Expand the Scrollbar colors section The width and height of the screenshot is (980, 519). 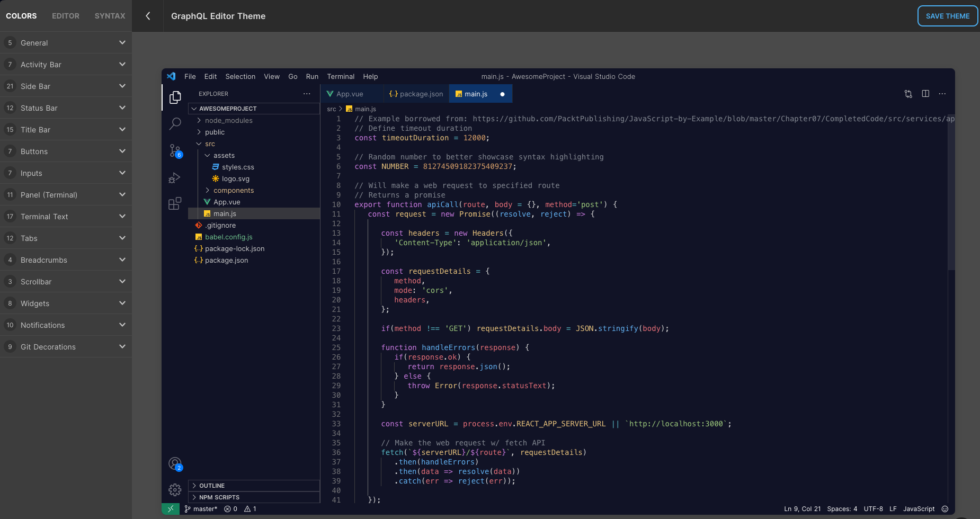click(66, 282)
